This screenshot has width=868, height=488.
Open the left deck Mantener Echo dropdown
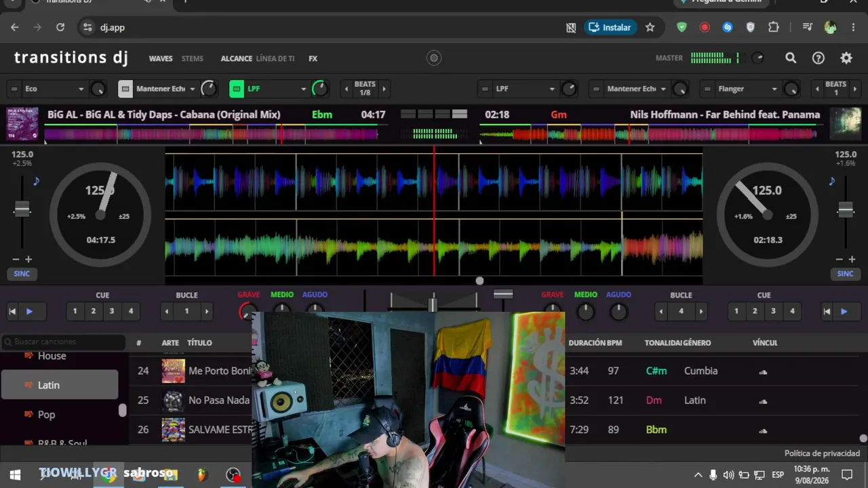point(165,89)
